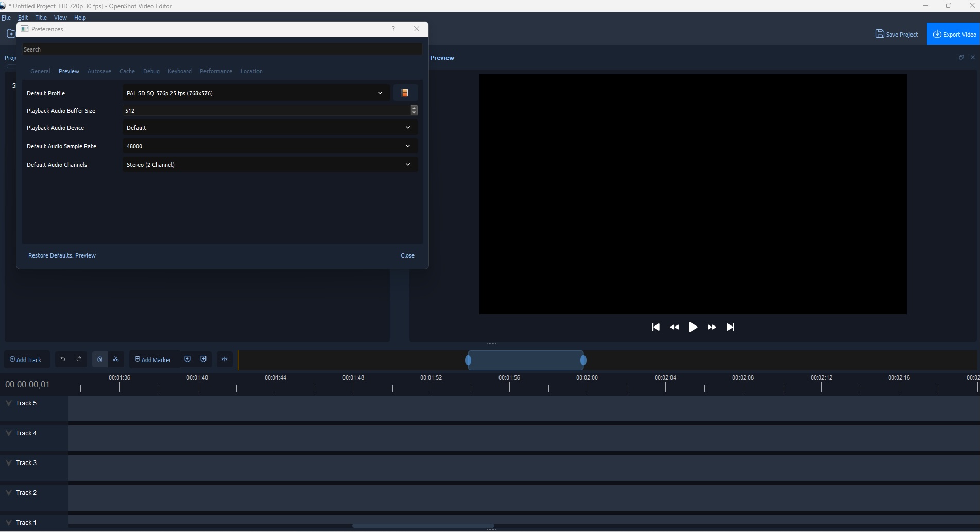The image size is (980, 532).
Task: Click the 00:02:00 mark on timeline ruler
Action: (x=587, y=378)
